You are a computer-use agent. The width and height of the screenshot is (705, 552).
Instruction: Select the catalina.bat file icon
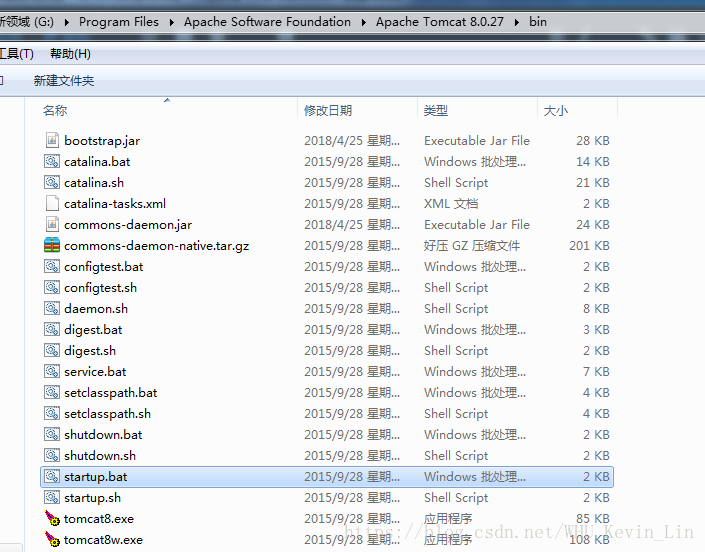pyautogui.click(x=52, y=162)
